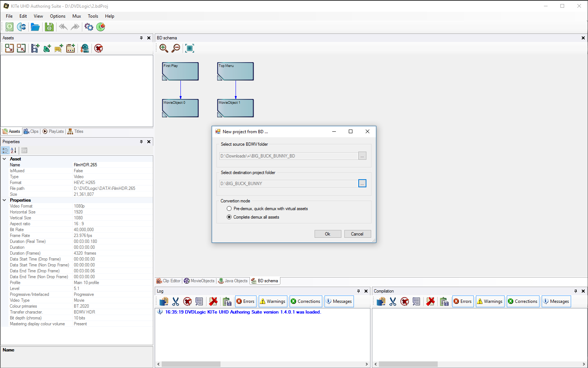The height and width of the screenshot is (368, 588).
Task: Open the gear settings icon in toolbar
Action: pos(89,27)
